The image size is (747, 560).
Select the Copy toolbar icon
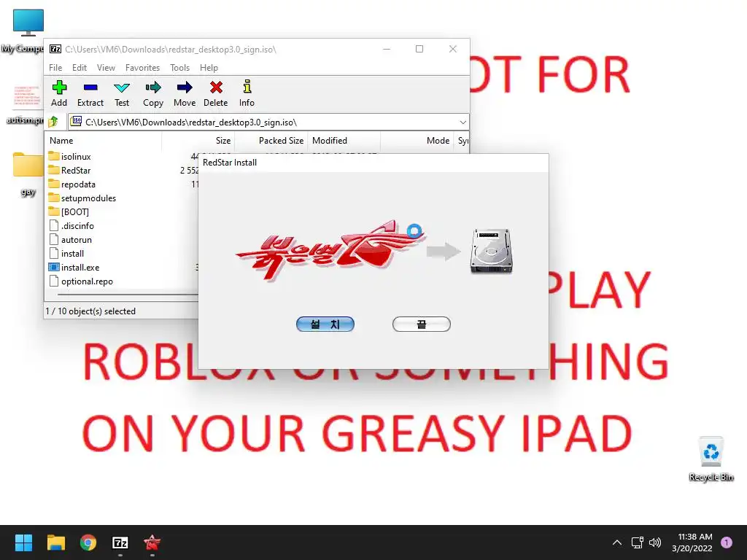click(153, 93)
